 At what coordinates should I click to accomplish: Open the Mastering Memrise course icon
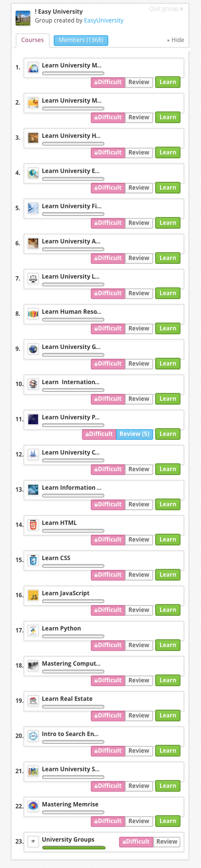(x=33, y=806)
